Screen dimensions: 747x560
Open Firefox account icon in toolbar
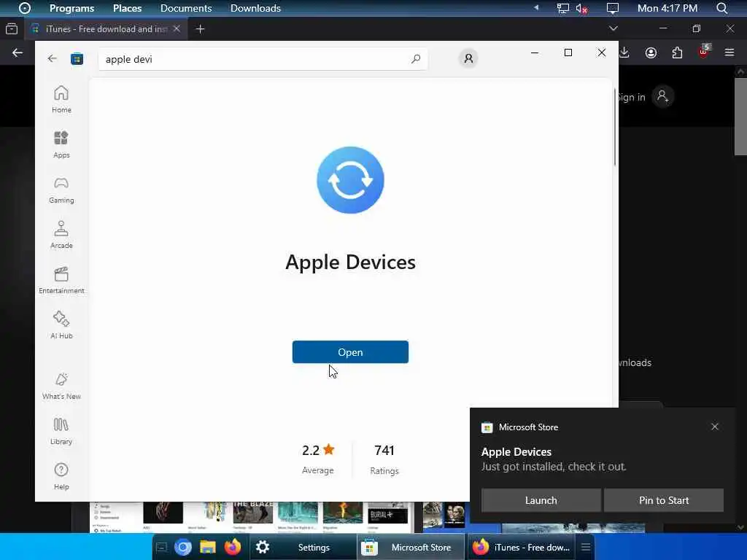[x=651, y=52]
